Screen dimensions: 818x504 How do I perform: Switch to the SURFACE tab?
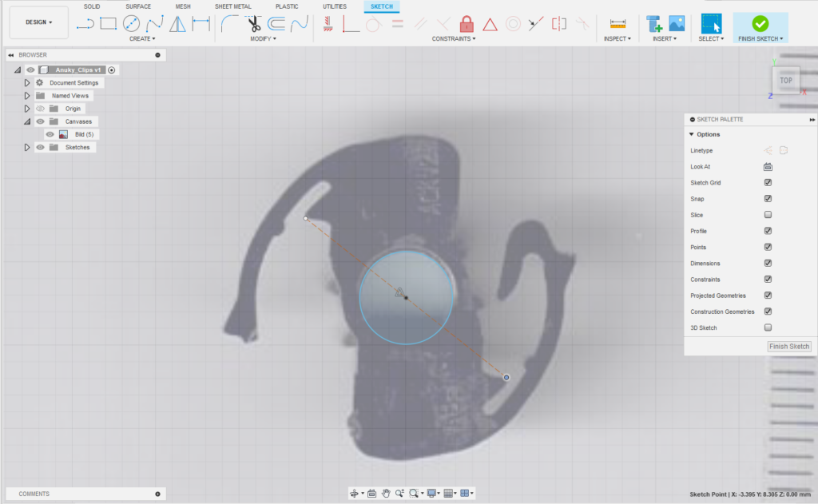pyautogui.click(x=138, y=6)
